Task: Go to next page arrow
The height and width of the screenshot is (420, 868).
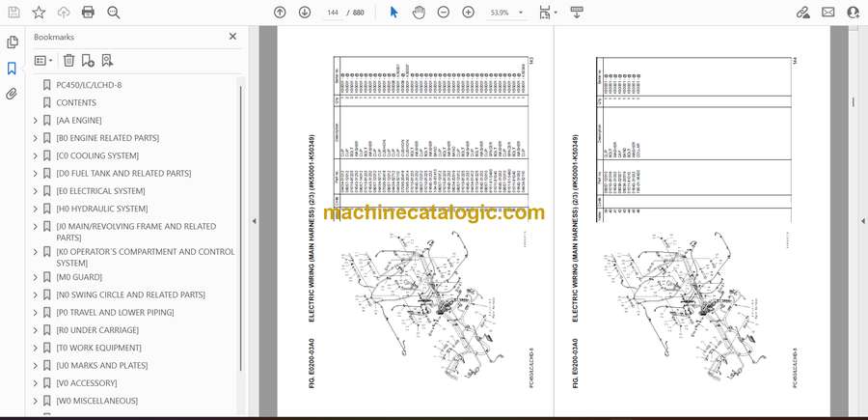Action: [305, 13]
